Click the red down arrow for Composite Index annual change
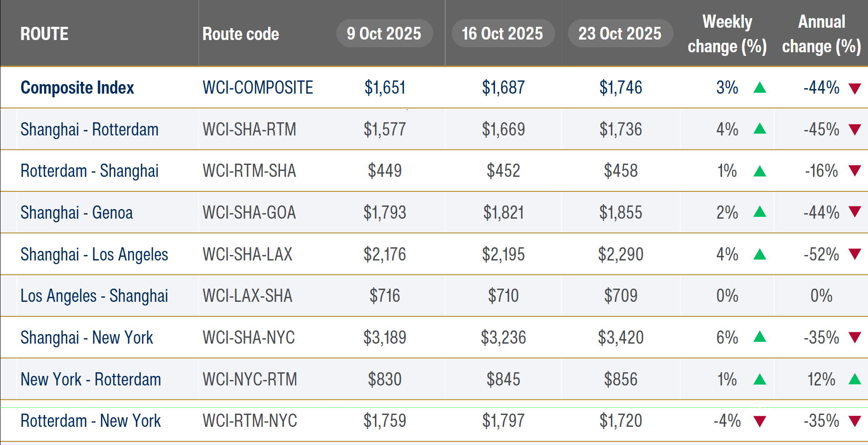 click(x=855, y=88)
